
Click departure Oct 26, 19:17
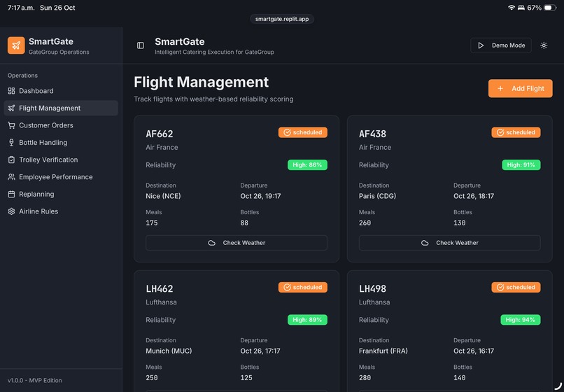click(260, 196)
